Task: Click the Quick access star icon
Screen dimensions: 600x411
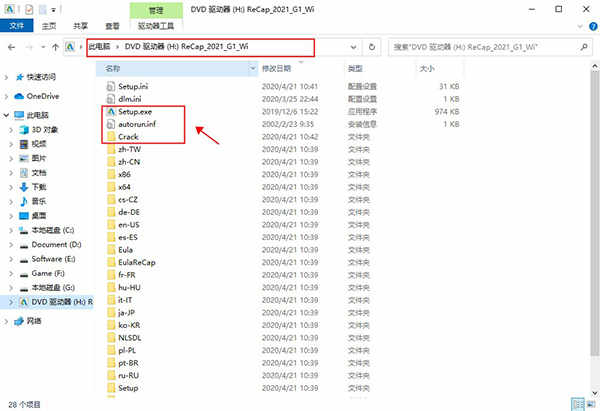Action: (x=20, y=77)
